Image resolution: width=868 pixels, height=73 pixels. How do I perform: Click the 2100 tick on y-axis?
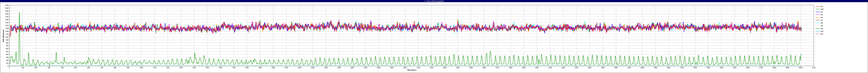7,5
